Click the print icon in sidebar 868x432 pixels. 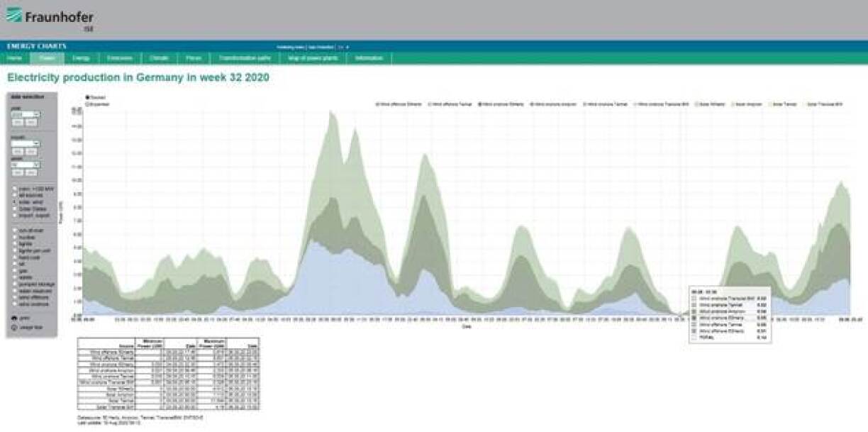point(15,319)
